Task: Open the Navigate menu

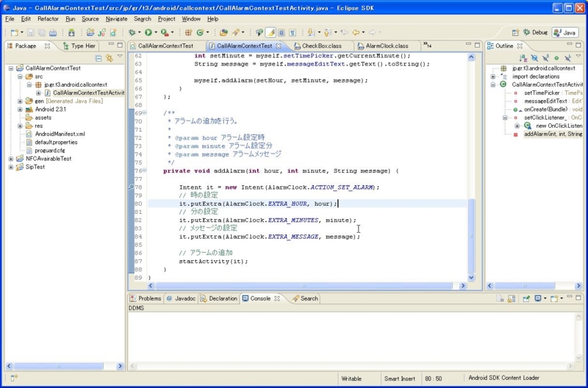Action: (116, 19)
